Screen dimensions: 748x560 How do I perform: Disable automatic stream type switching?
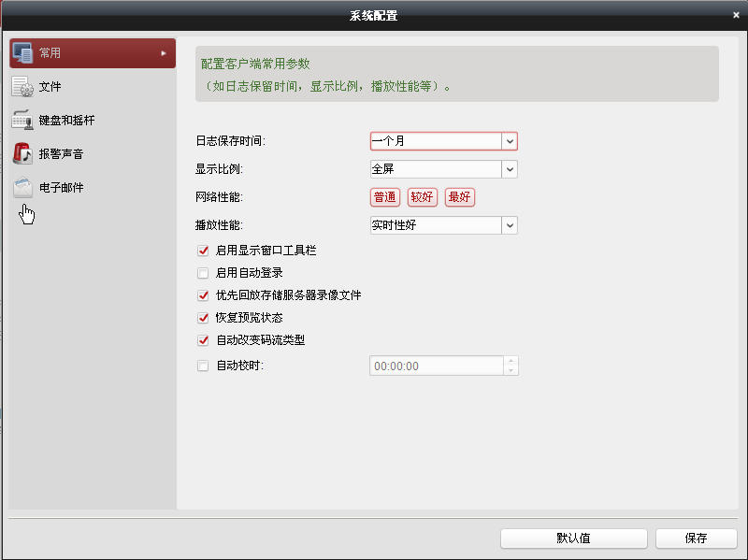203,340
